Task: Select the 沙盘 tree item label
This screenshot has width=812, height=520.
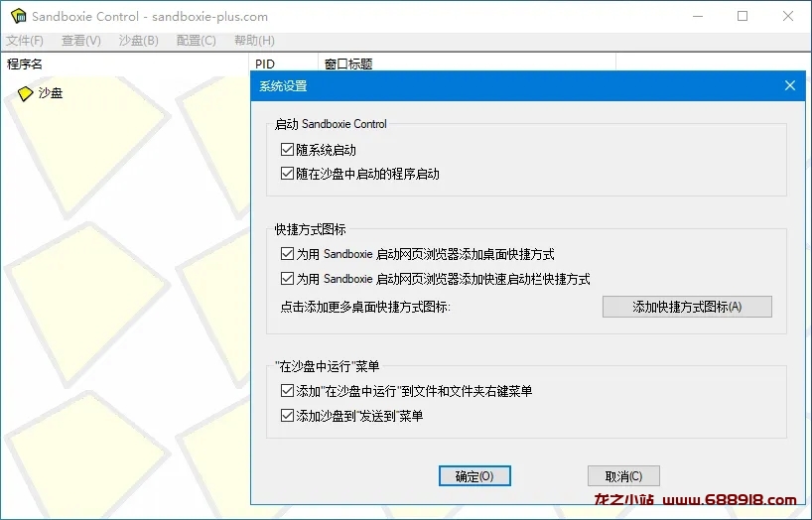Action: [51, 93]
